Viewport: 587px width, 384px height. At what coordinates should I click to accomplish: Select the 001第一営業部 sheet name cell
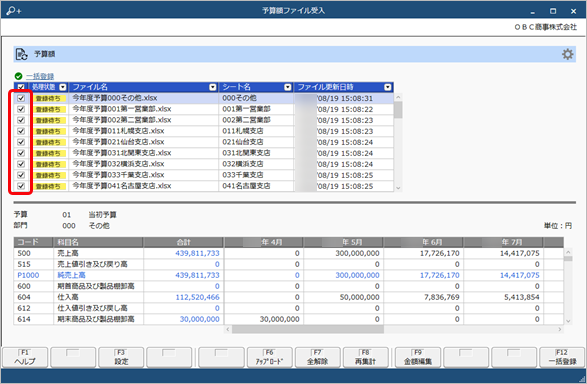(x=256, y=109)
